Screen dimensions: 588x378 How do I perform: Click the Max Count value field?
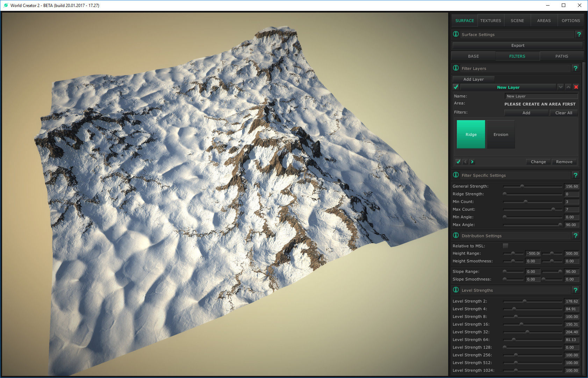572,210
